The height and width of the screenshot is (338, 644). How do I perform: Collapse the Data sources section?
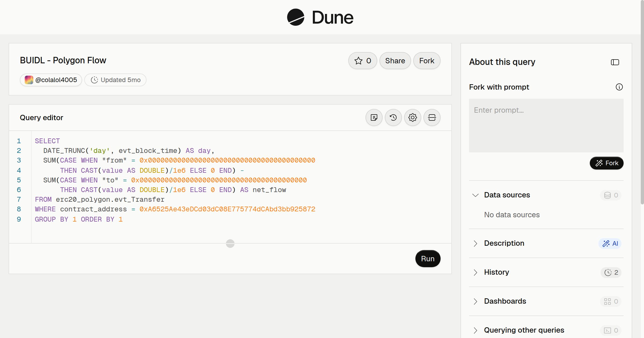475,195
